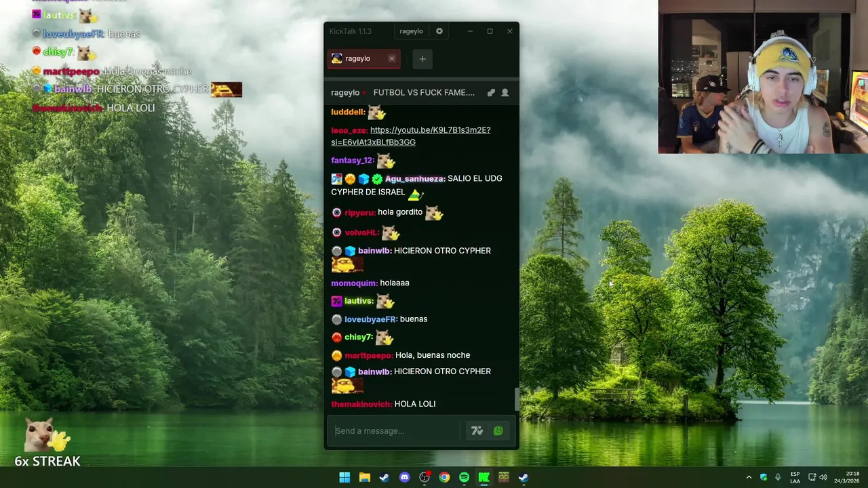This screenshot has width=868, height=488.
Task: Click microphone tray icon
Action: click(x=778, y=477)
